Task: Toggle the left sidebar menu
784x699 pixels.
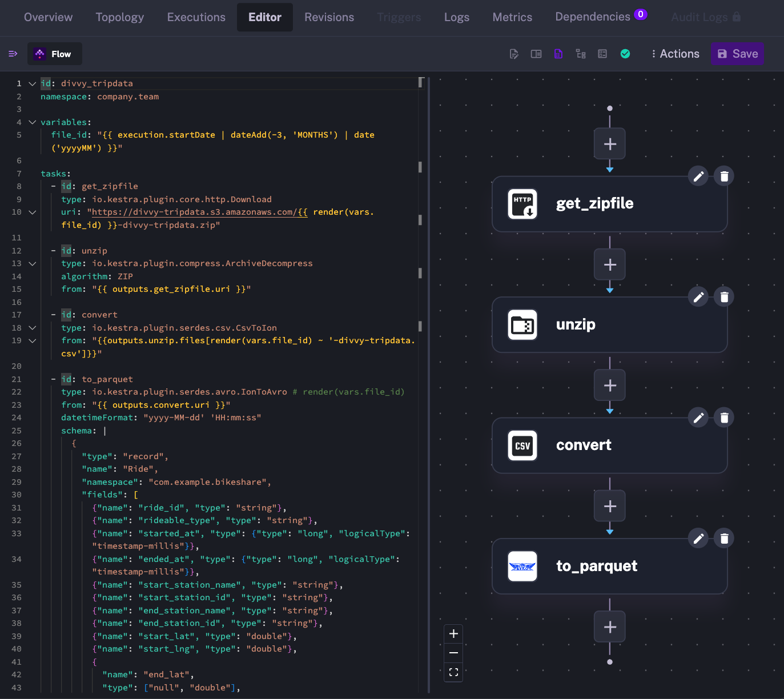Action: point(13,54)
